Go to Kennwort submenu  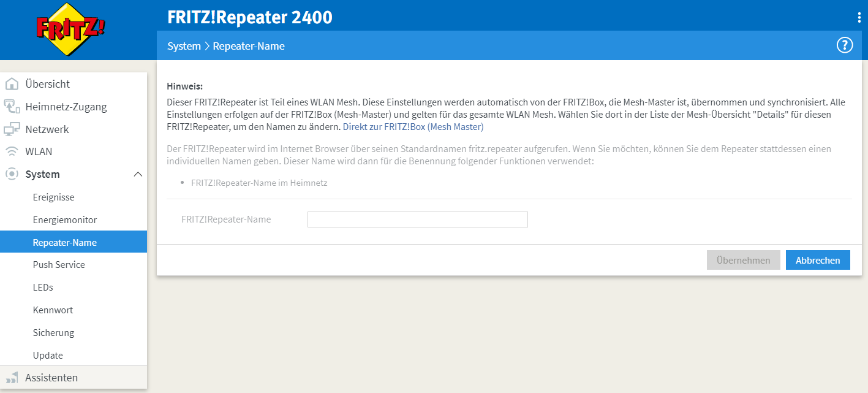click(x=74, y=310)
